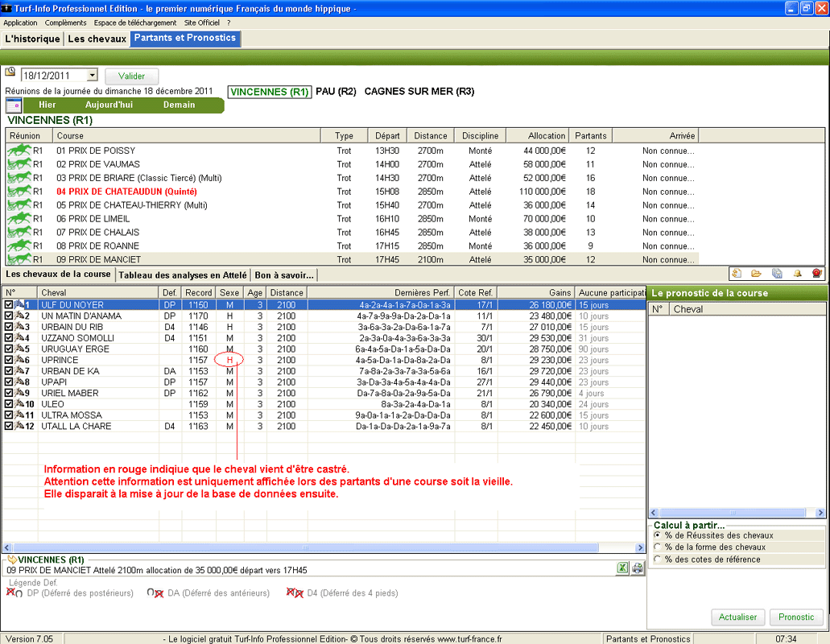Click the jockey icon of URBAIN DU RIB
The height and width of the screenshot is (644, 830).
19,327
